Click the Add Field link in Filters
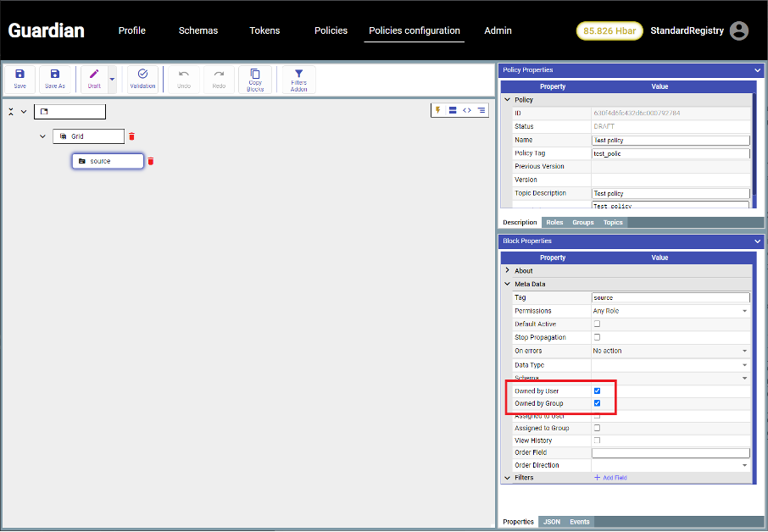This screenshot has height=532, width=768. pyautogui.click(x=610, y=478)
